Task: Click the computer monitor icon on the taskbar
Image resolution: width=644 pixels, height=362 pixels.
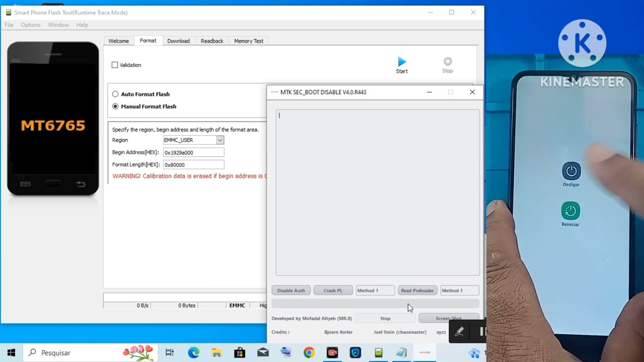Action: coord(286,353)
